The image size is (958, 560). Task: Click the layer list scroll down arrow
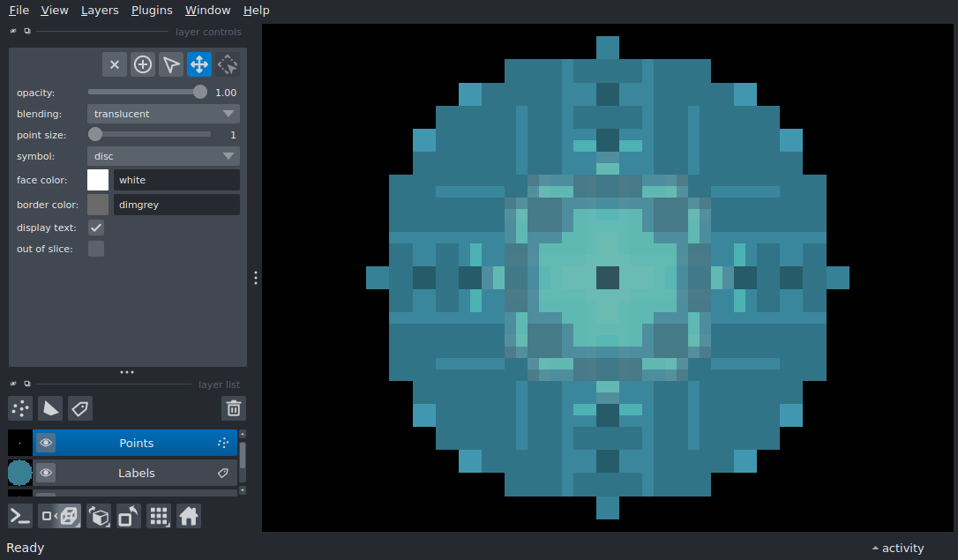coord(243,489)
